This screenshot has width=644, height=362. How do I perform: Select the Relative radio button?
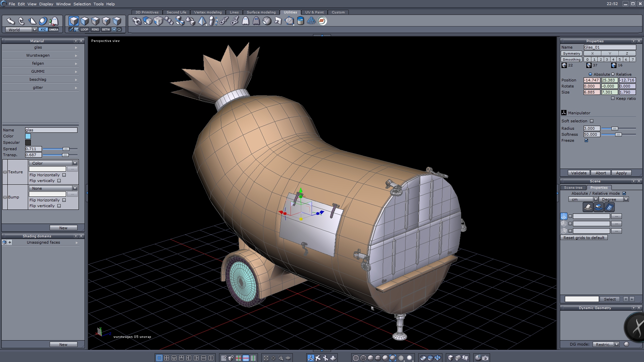coord(613,74)
